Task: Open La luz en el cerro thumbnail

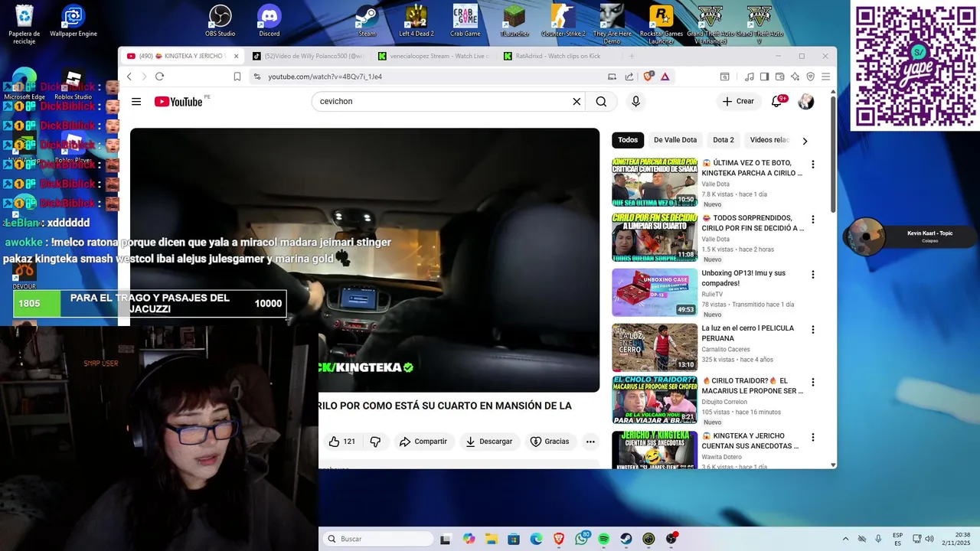Action: click(x=655, y=347)
